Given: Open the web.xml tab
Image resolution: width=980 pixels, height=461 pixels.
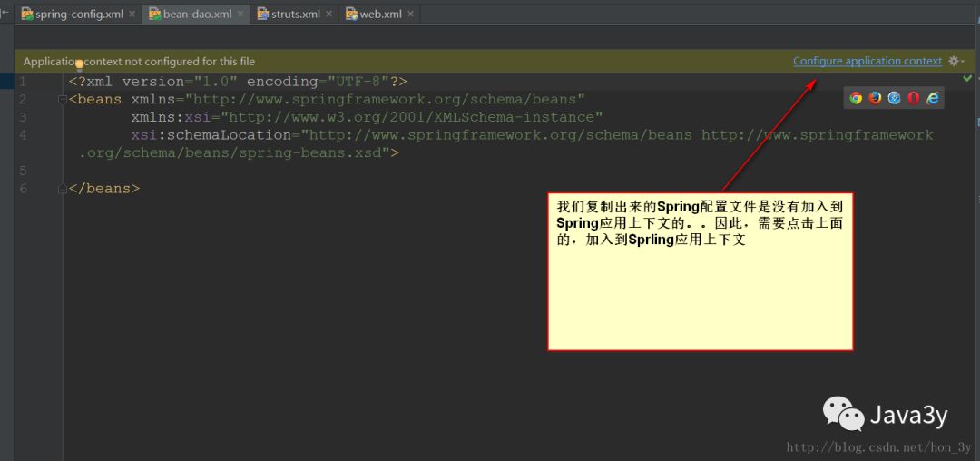Looking at the screenshot, I should point(380,14).
